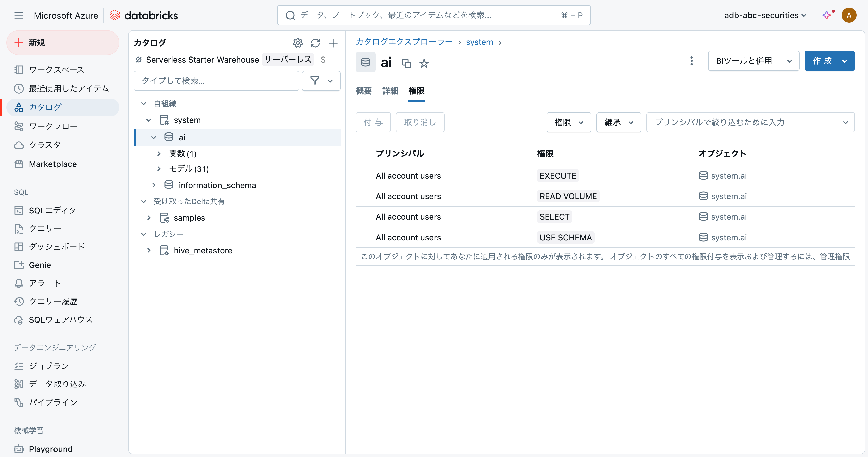The width and height of the screenshot is (868, 457).
Task: Star the ai schema as favorite
Action: (424, 63)
